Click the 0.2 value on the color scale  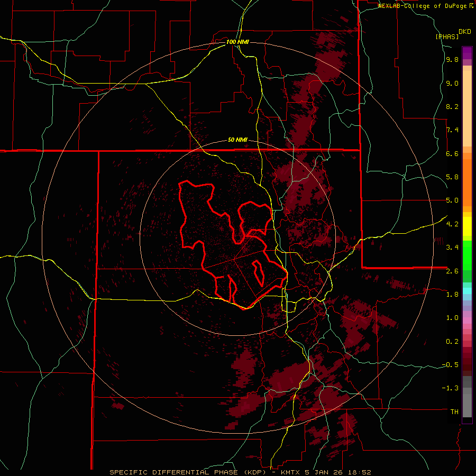click(452, 342)
